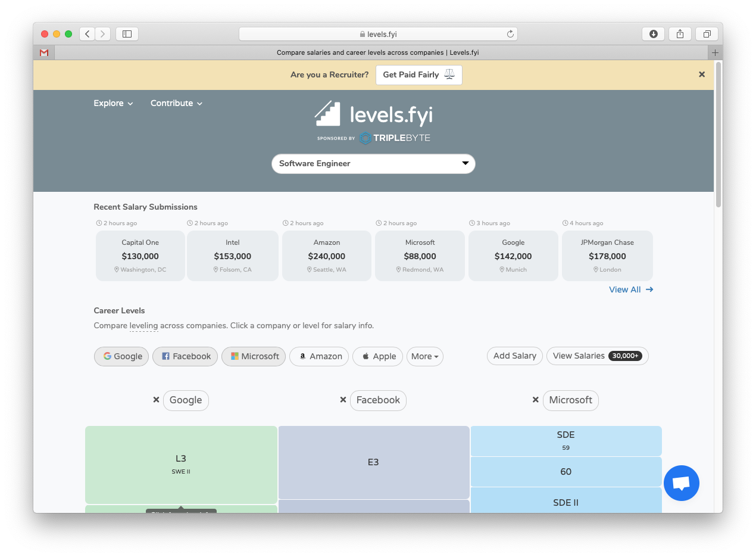756x557 pixels.
Task: Add a new tab with the plus button
Action: click(716, 52)
